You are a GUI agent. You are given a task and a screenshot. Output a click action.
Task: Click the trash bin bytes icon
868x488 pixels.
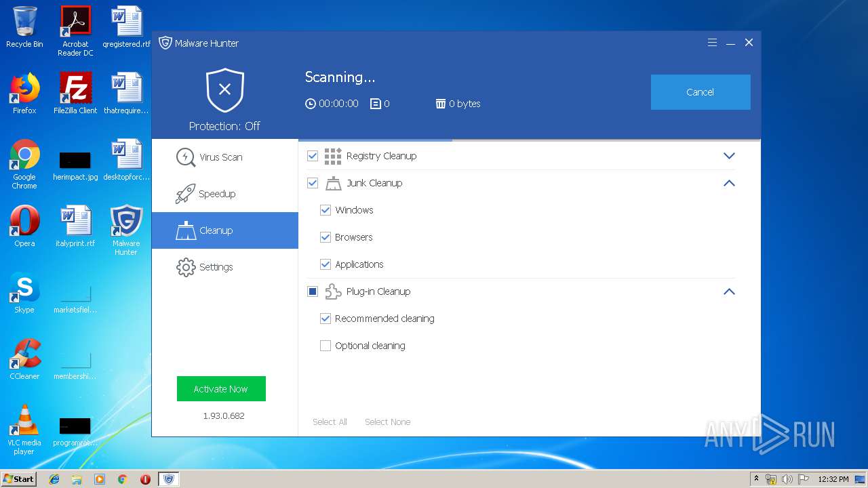point(441,104)
